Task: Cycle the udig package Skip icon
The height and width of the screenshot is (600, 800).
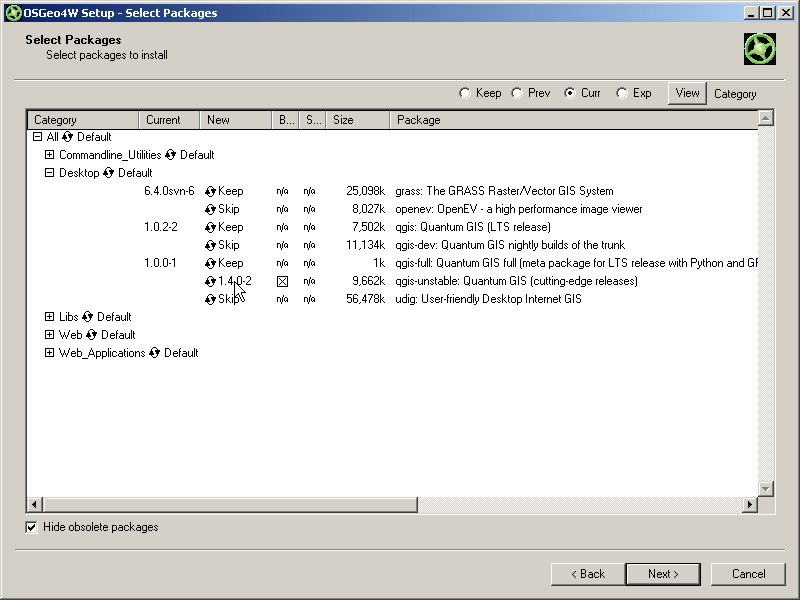Action: click(210, 299)
